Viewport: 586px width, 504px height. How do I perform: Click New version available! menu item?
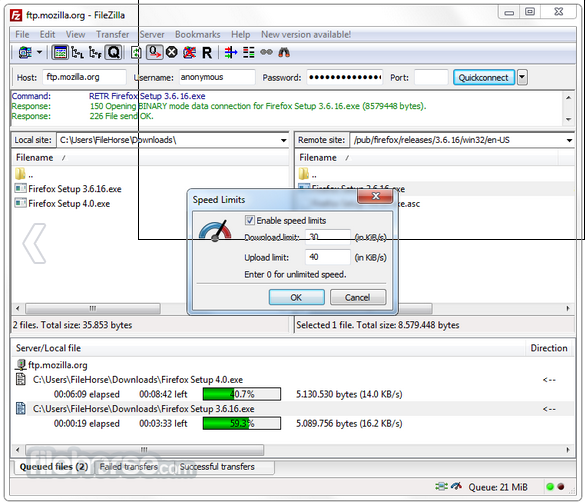[306, 35]
